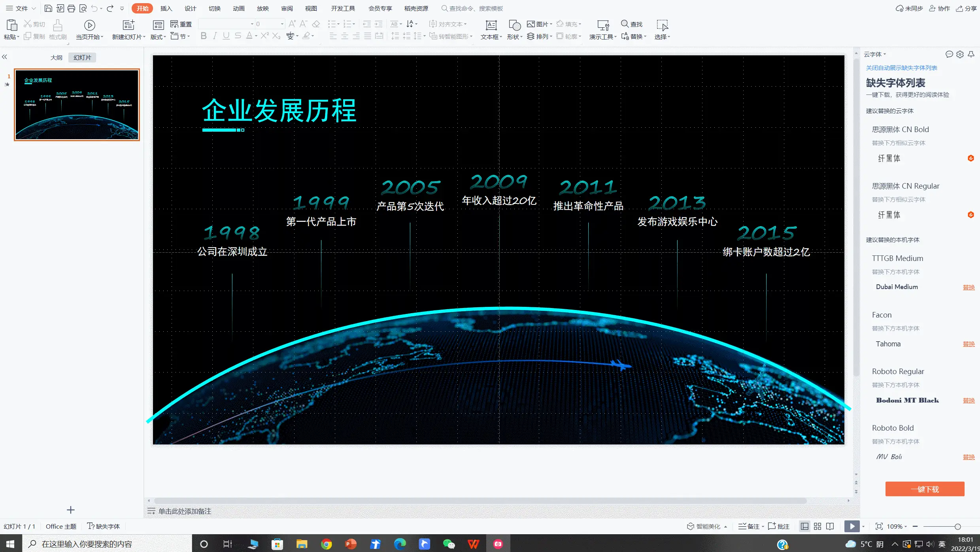Click the Select cursor icon

(x=662, y=25)
